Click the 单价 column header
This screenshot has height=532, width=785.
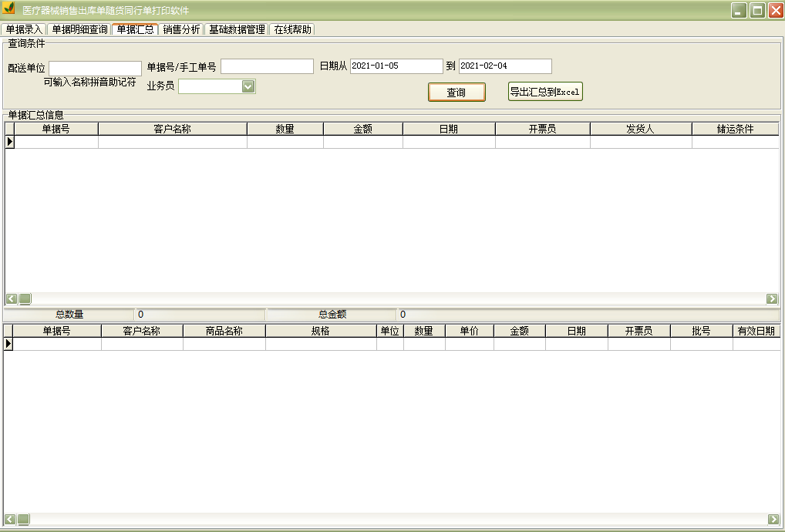click(469, 331)
